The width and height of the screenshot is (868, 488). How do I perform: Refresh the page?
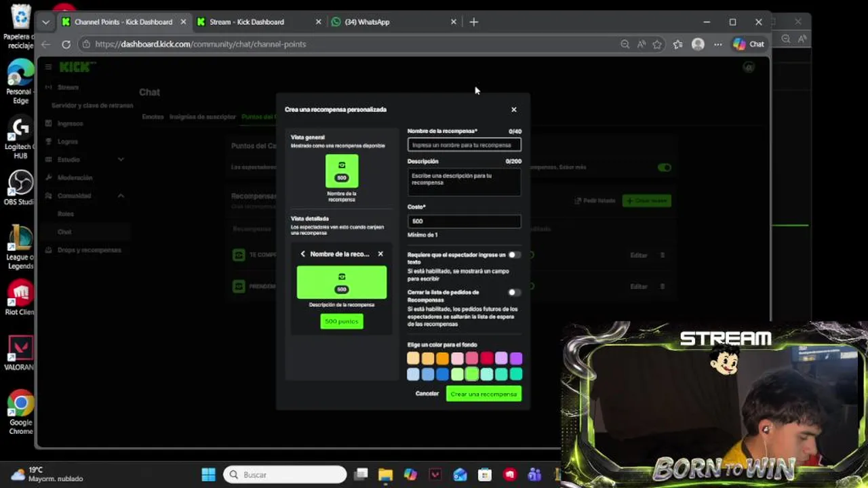coord(66,44)
